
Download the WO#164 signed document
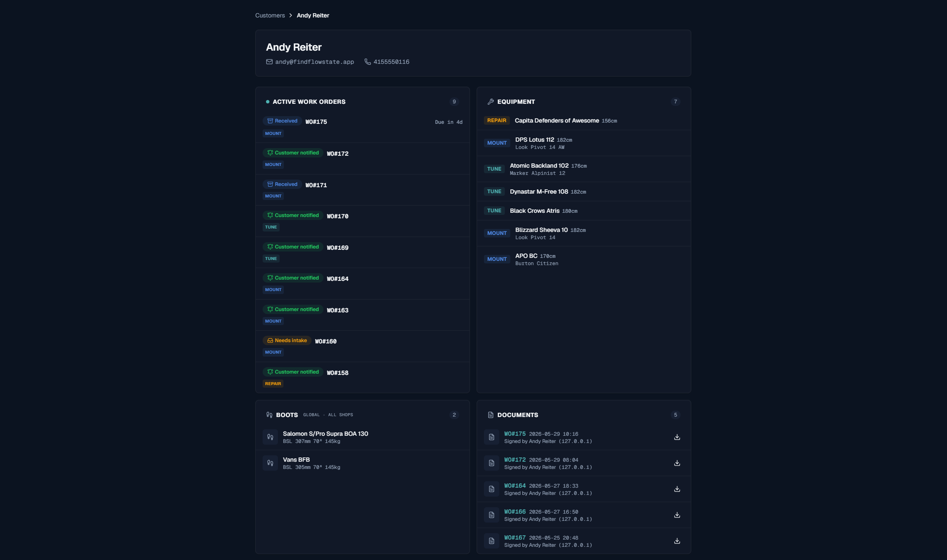coord(677,489)
